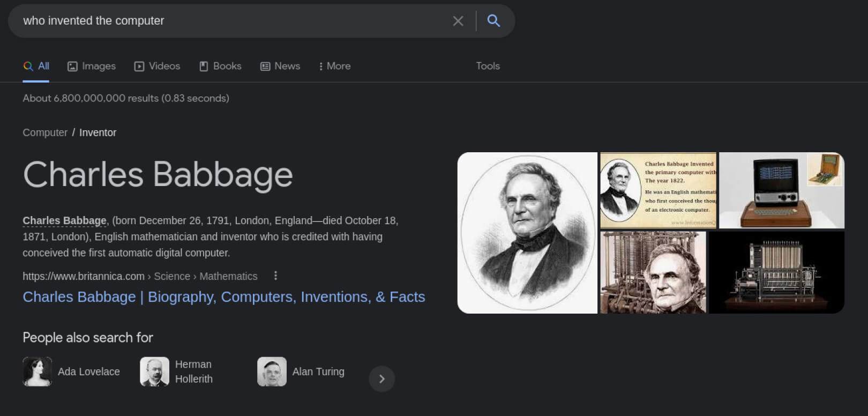Open the Images tab
Screen dimensions: 868x416
pos(92,66)
